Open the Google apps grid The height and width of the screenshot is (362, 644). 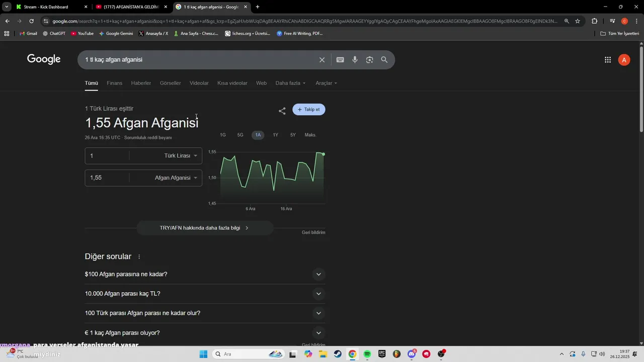click(x=608, y=60)
